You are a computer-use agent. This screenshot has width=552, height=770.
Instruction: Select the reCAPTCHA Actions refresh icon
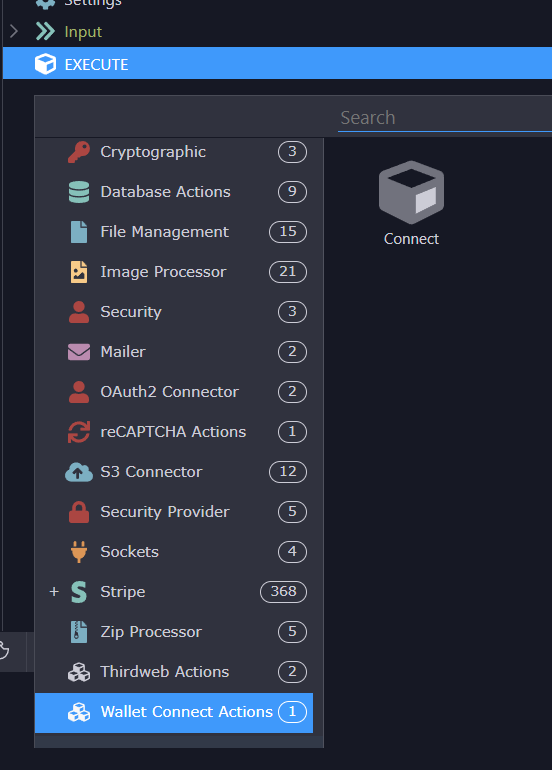(x=79, y=432)
